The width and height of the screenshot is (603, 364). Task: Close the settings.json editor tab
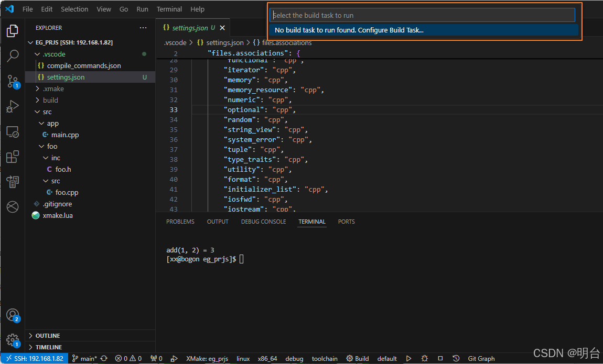(222, 28)
